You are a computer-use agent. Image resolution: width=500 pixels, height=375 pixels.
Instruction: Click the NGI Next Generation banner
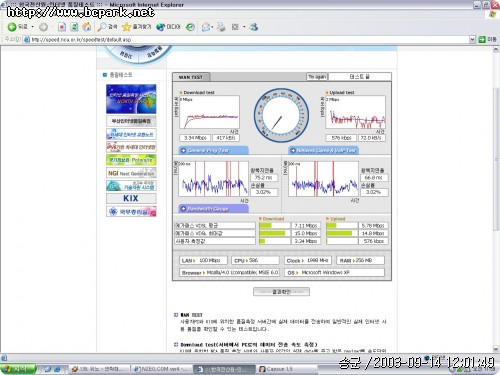tap(131, 173)
